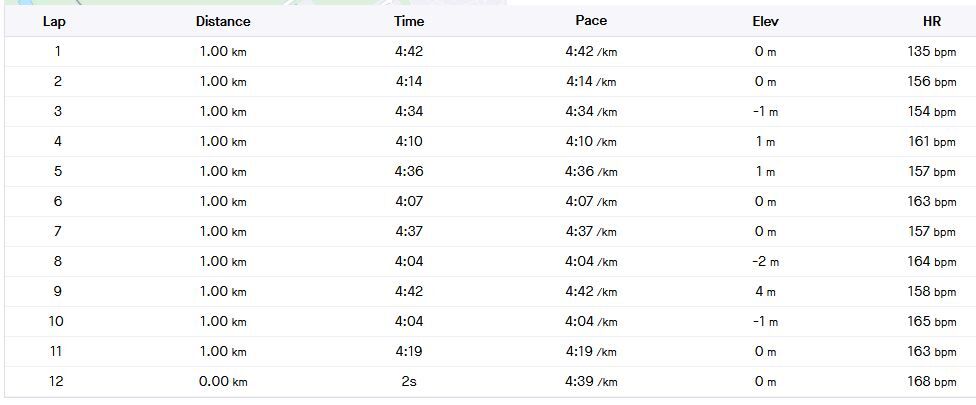Image resolution: width=976 pixels, height=405 pixels.
Task: Click the Time column header
Action: coord(409,21)
